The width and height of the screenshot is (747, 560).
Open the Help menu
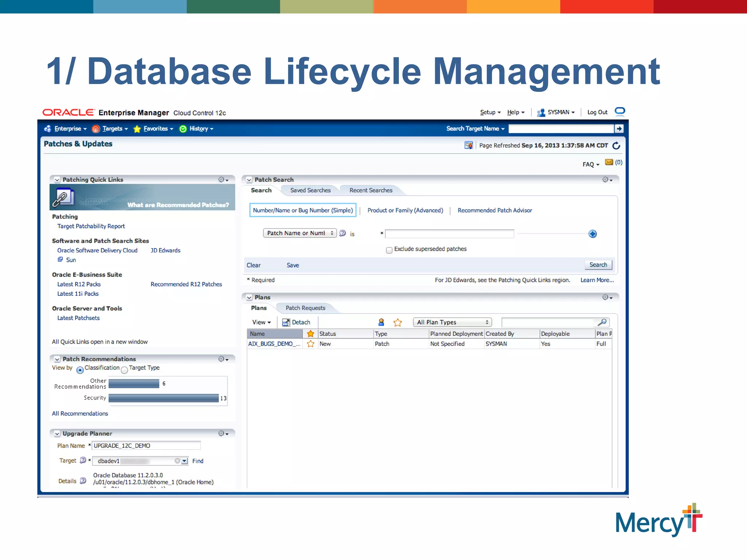516,112
